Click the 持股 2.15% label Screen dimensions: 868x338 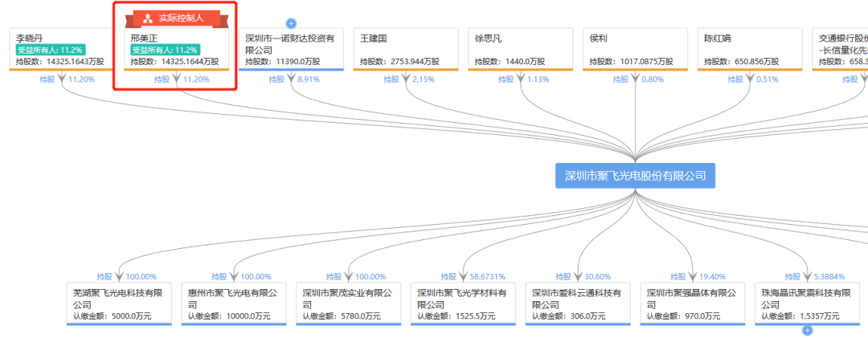pos(409,79)
